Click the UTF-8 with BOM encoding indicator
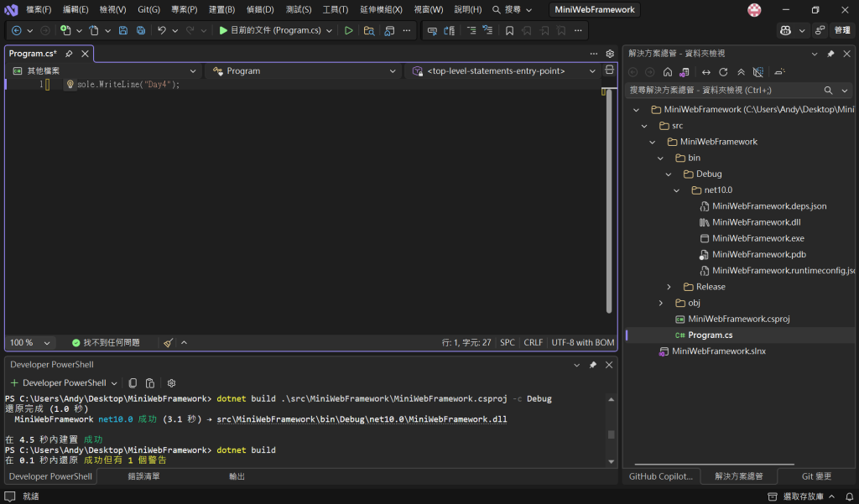The height and width of the screenshot is (504, 859). [583, 342]
